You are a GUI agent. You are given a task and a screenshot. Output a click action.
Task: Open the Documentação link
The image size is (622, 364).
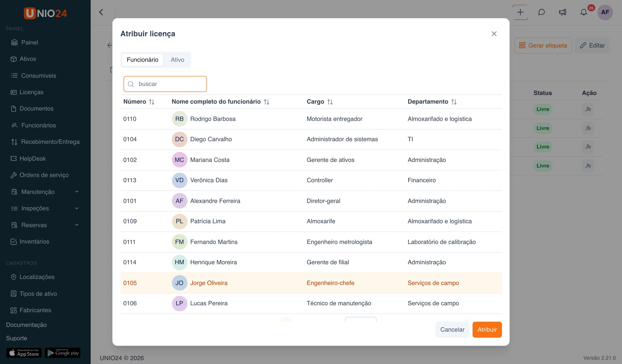tap(26, 325)
